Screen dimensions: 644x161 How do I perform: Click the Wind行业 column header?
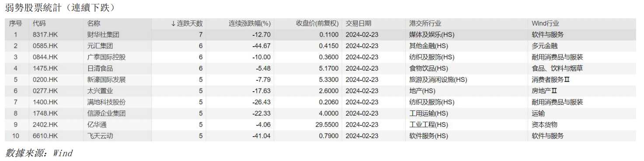tap(545, 24)
